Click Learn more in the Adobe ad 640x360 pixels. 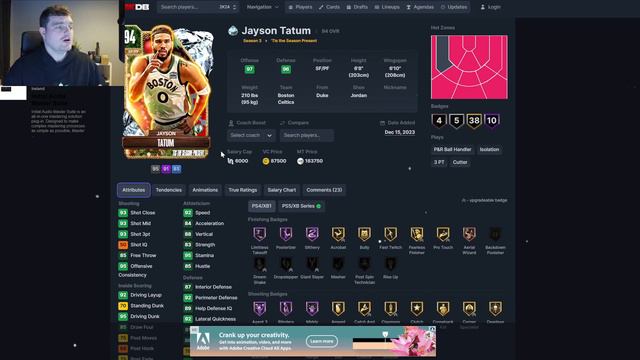pyautogui.click(x=322, y=341)
